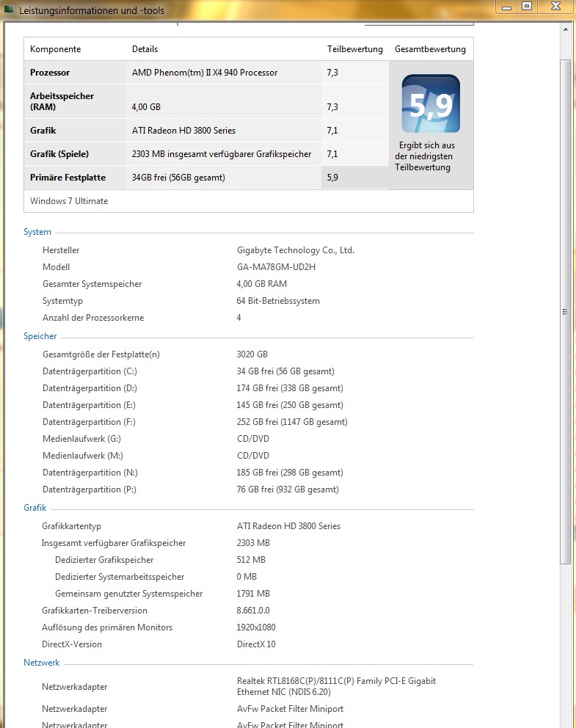Viewport: 576px width, 728px height.
Task: Click Datenträgerpartition (C:) label
Action: tap(90, 371)
